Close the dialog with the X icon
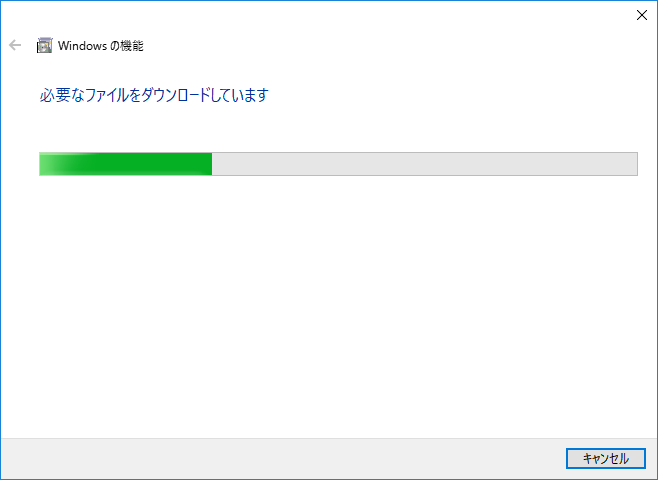Viewport: 658px width, 480px height. (641, 15)
